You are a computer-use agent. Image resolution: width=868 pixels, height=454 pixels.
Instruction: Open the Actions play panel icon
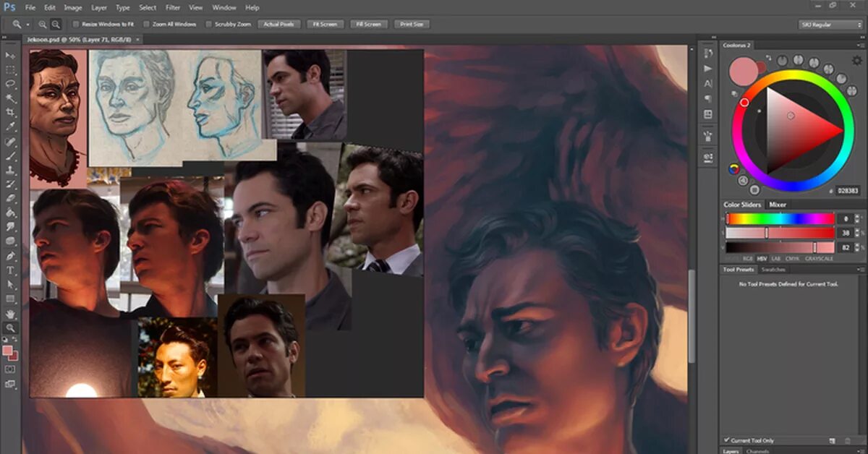(x=708, y=68)
